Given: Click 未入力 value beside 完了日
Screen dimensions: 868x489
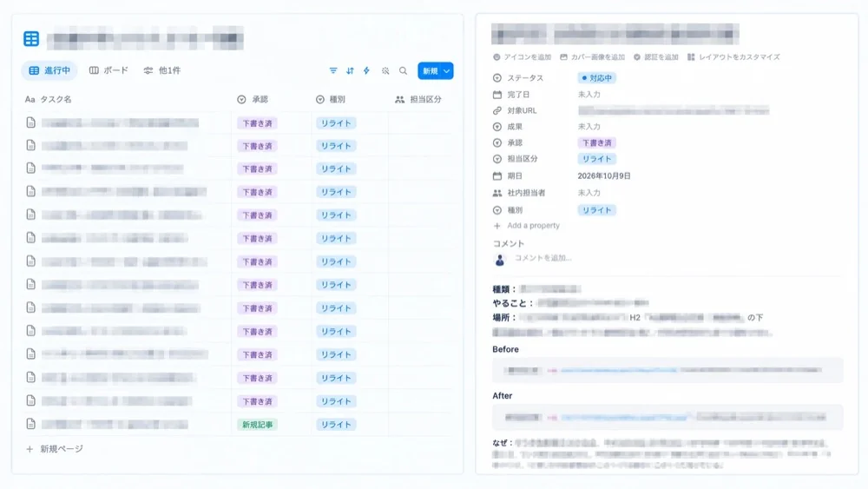Looking at the screenshot, I should coord(589,95).
